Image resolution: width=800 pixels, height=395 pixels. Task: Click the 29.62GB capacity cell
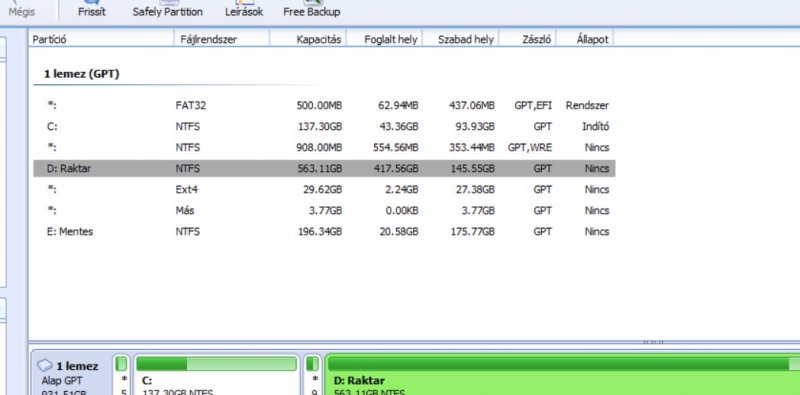pos(323,189)
